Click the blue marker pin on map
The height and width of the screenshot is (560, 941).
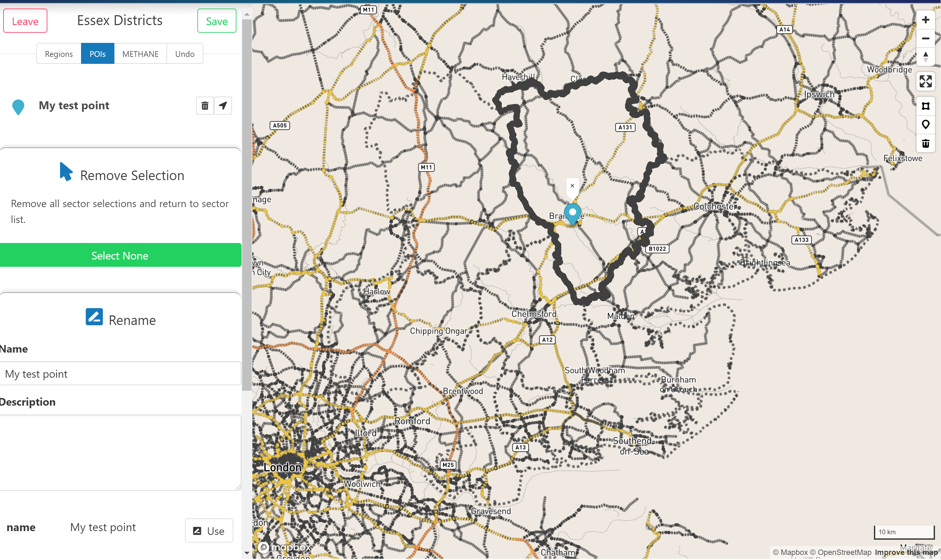tap(572, 213)
